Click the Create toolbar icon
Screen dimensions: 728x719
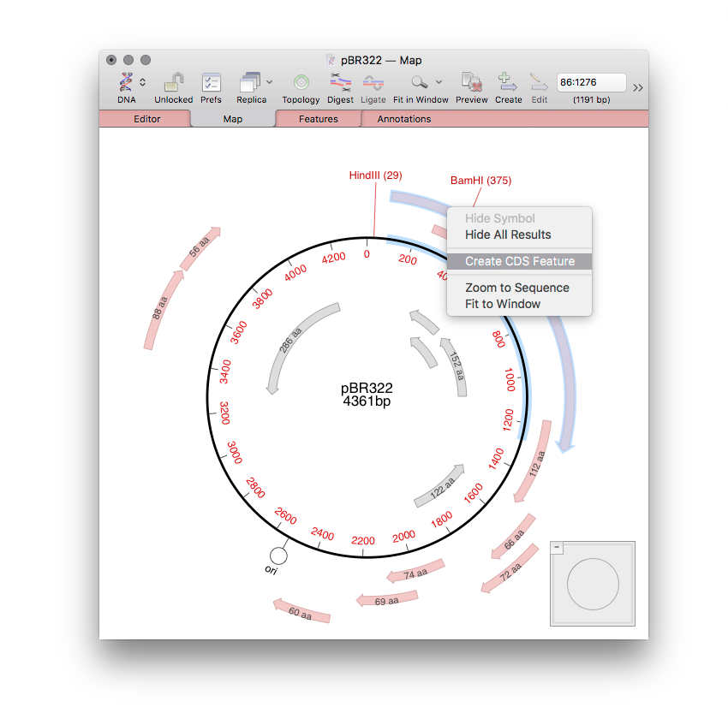tap(508, 84)
